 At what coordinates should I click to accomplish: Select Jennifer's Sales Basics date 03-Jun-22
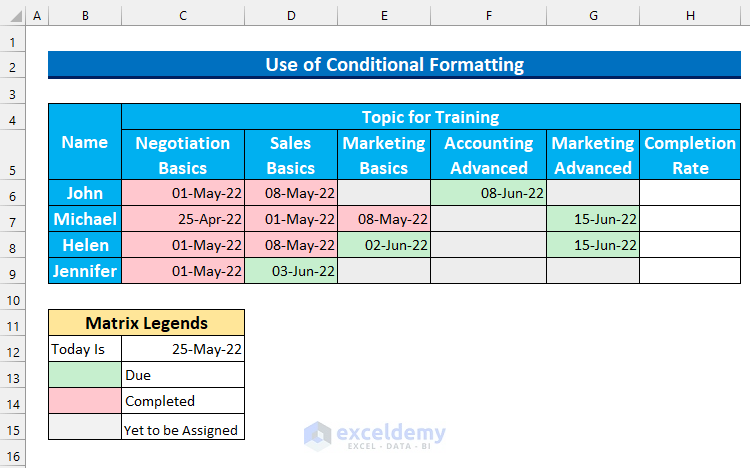(291, 271)
